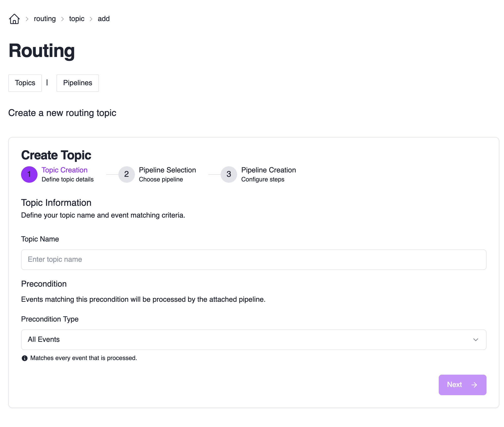Click the step 2 number circle
Image resolution: width=504 pixels, height=427 pixels.
(126, 174)
